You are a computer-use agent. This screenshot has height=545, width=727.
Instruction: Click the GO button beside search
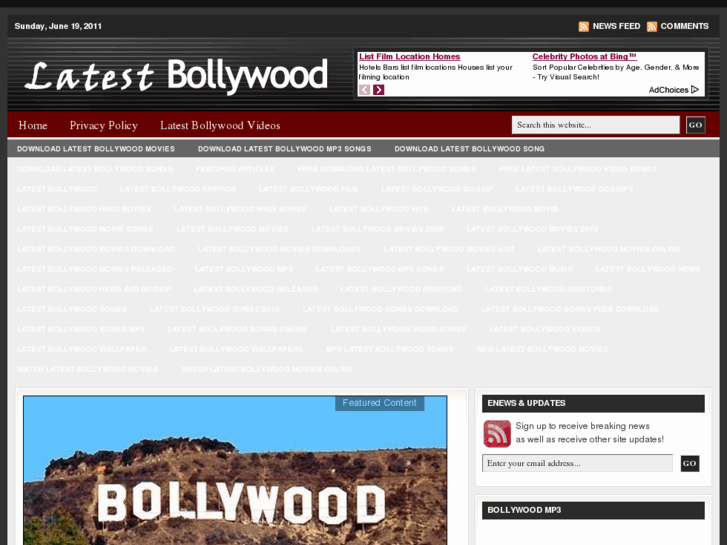coord(695,125)
